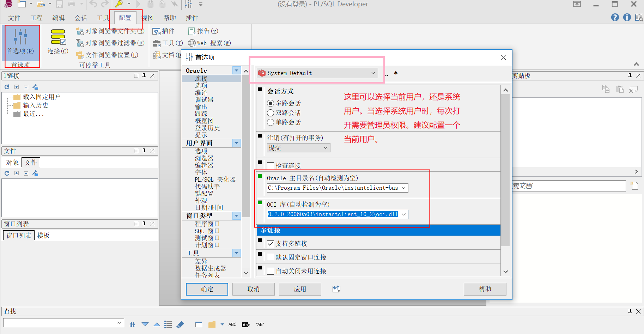The image size is (644, 334).
Task: Click the undo arrow in title toolbar
Action: 93,4
